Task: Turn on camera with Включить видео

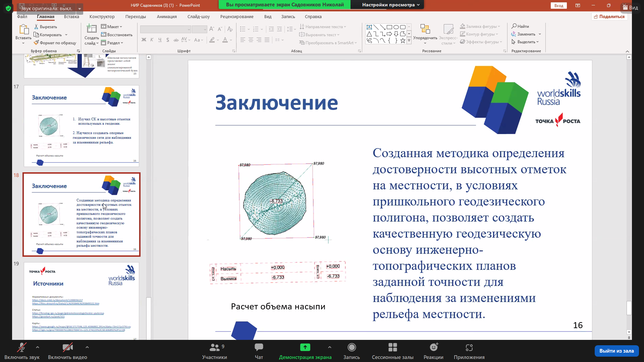Action: point(67,348)
